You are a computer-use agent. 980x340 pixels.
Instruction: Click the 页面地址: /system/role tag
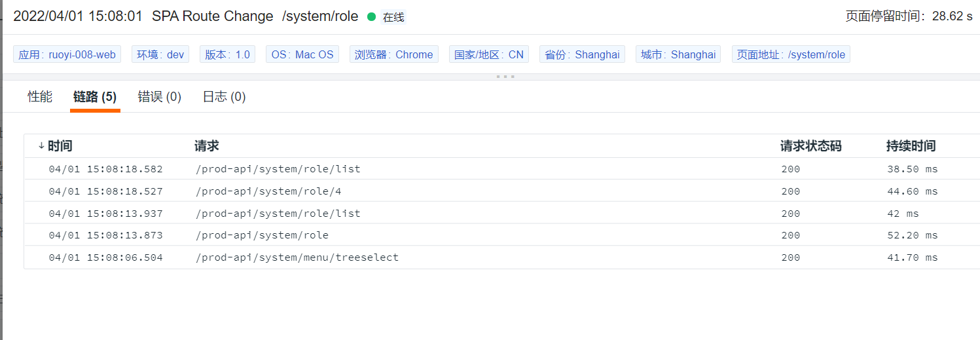click(x=791, y=54)
